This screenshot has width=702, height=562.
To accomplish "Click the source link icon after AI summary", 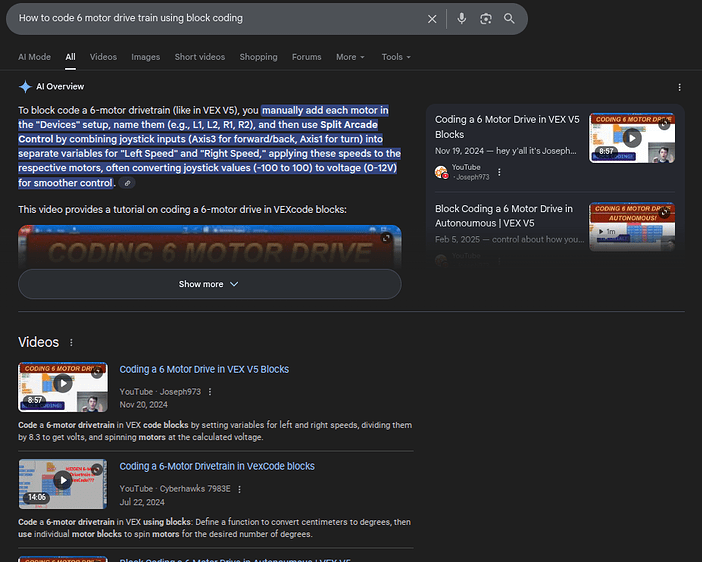I will pos(127,183).
